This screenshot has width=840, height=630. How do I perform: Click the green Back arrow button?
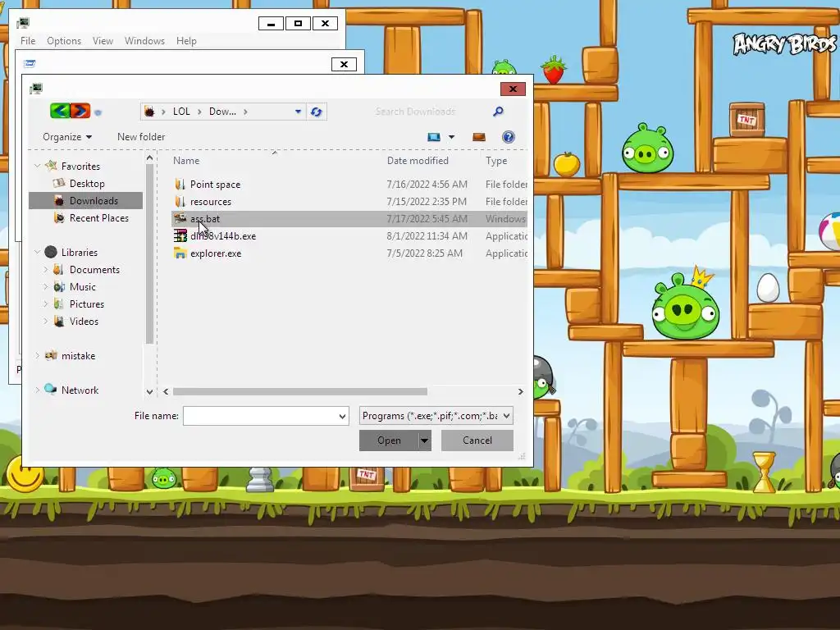point(60,111)
